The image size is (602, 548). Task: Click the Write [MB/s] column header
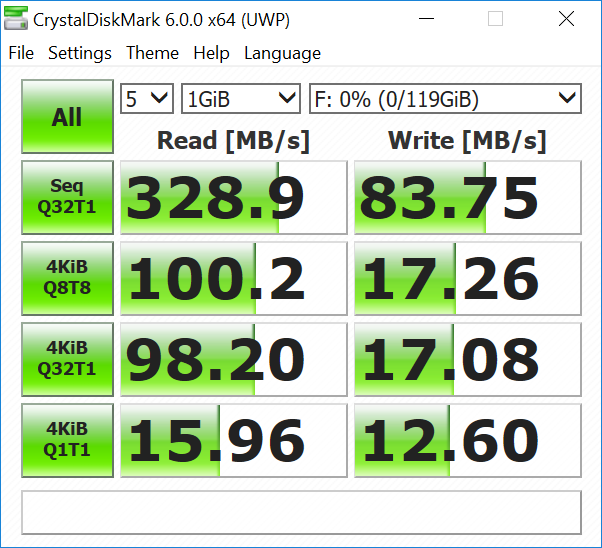[467, 141]
